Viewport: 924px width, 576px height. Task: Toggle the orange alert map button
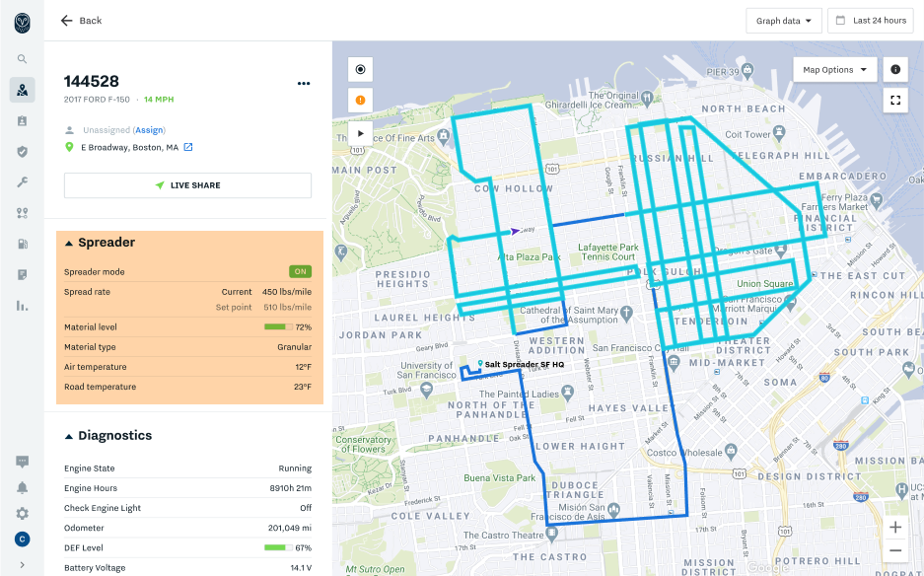pos(360,101)
